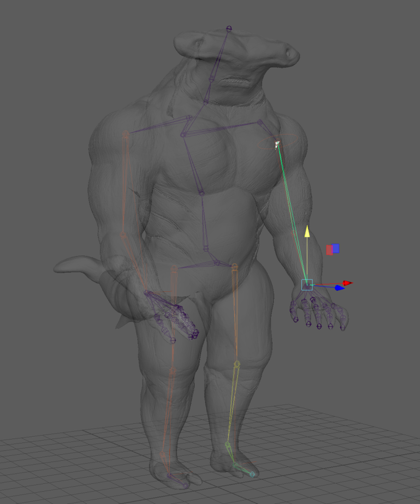Screen dimensions: 420x504
Task: Click the yellow Y-axis move arrow
Action: point(307,231)
